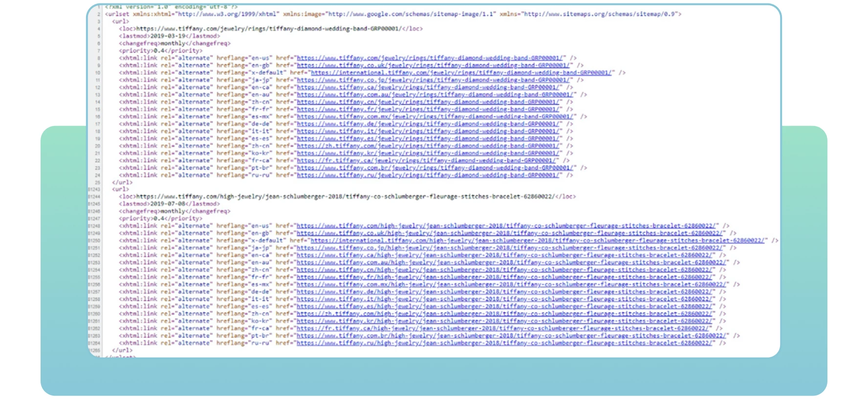Follow the it-it tiffany.it wedding band link
Screen dimensions: 868x399
pyautogui.click(x=428, y=131)
